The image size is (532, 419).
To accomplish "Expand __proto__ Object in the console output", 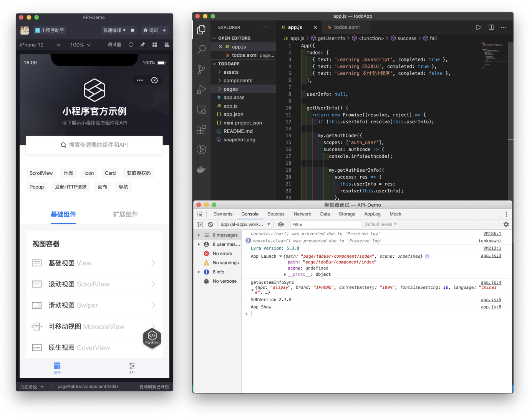I will coord(285,274).
